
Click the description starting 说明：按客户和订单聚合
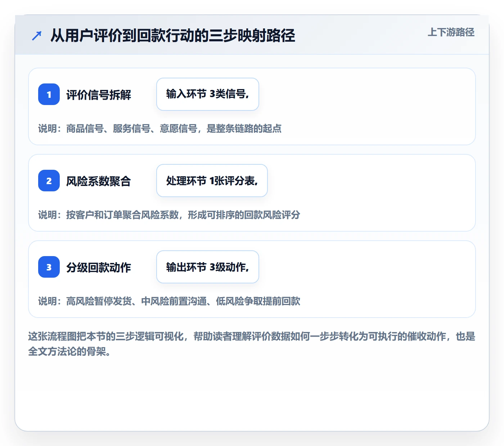tap(169, 215)
